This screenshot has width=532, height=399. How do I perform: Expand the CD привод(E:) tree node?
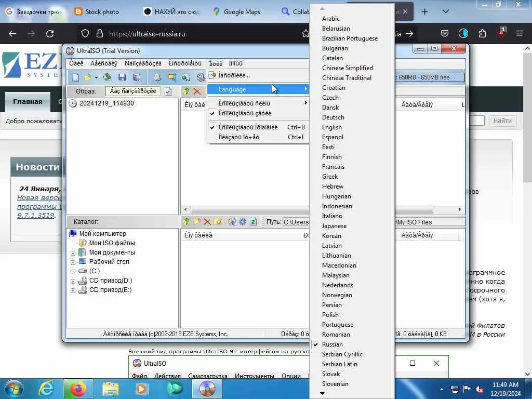(73, 290)
